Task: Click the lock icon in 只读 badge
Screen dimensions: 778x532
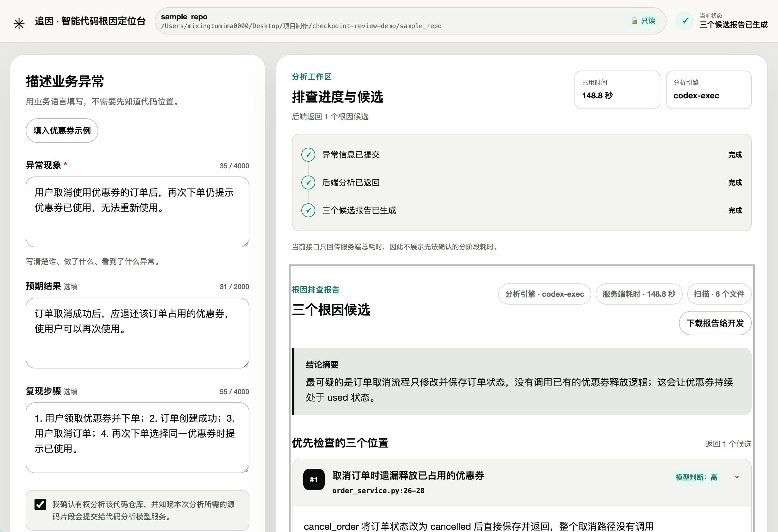Action: [634, 21]
